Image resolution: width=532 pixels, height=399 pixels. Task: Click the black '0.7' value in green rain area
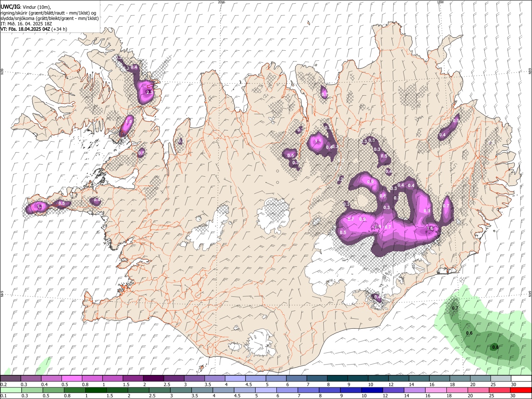tap(455, 308)
